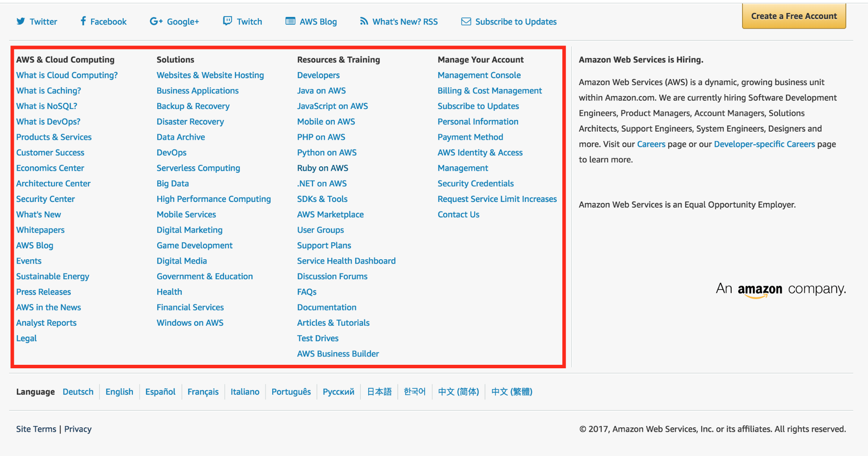Click the Amazon company logo
The width and height of the screenshot is (868, 456).
781,289
